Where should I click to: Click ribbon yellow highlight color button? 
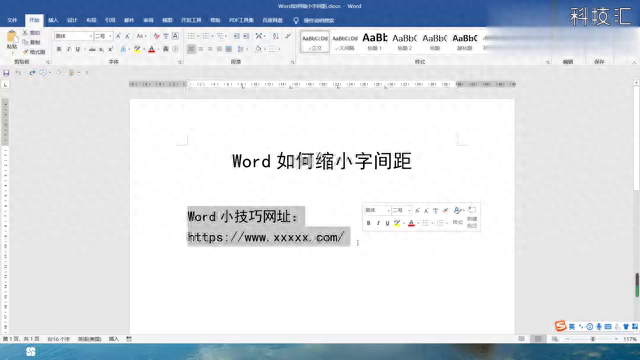(x=138, y=49)
